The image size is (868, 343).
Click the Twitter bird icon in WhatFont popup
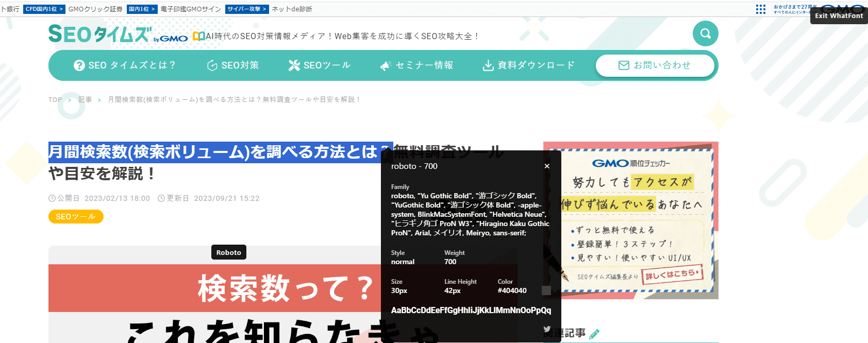pyautogui.click(x=547, y=329)
